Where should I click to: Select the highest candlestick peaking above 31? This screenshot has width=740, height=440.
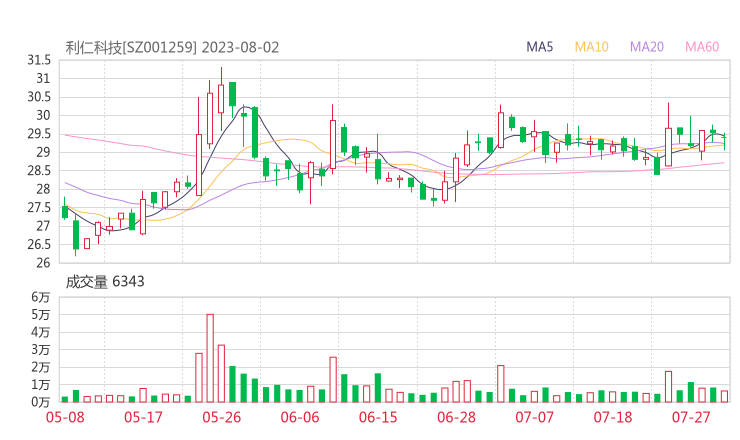[221, 99]
